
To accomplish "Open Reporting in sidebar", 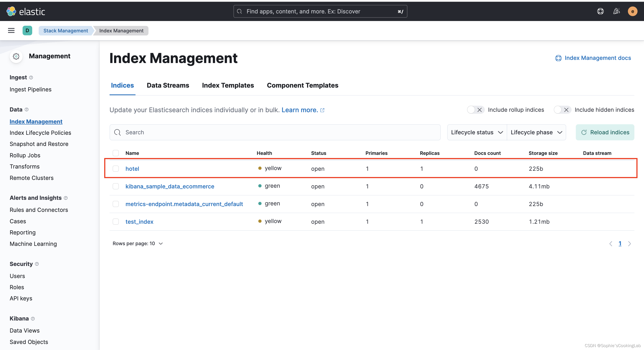I will click(23, 232).
